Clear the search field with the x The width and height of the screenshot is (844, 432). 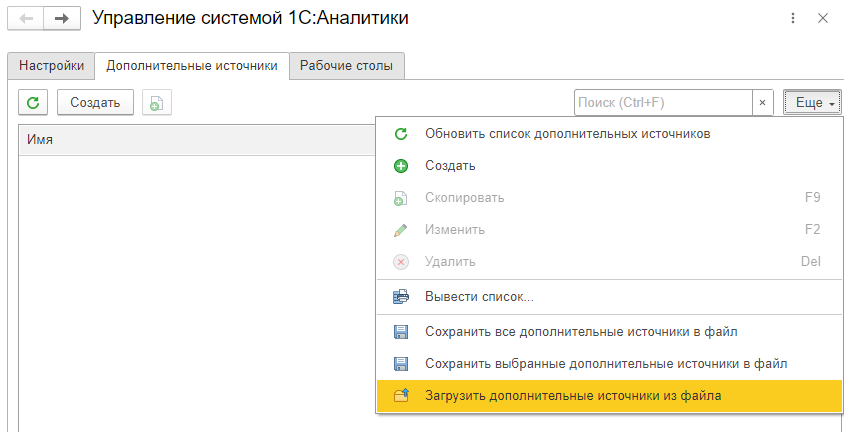click(762, 102)
